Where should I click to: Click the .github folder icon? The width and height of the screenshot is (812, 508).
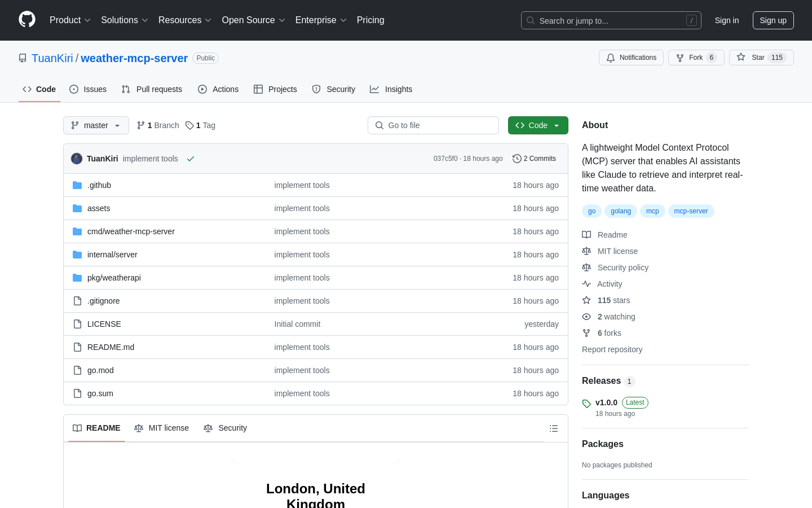77,185
